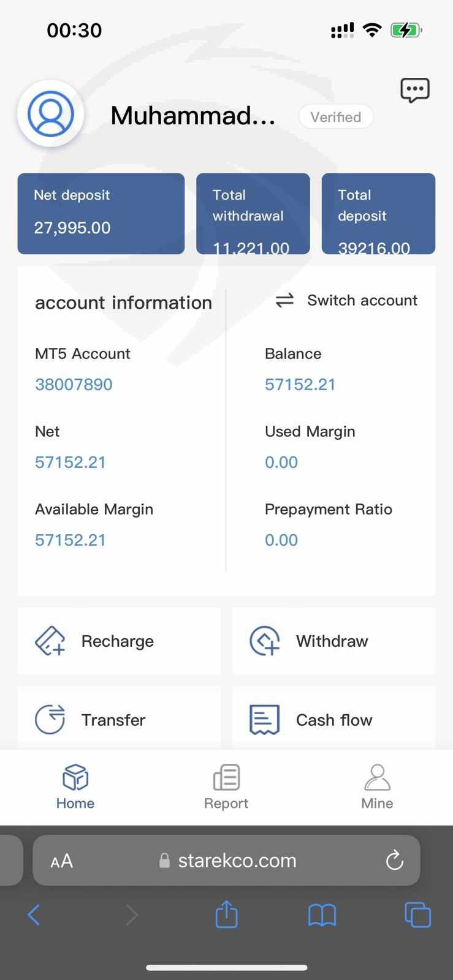Open the Mine tab
The width and height of the screenshot is (453, 980).
[377, 787]
